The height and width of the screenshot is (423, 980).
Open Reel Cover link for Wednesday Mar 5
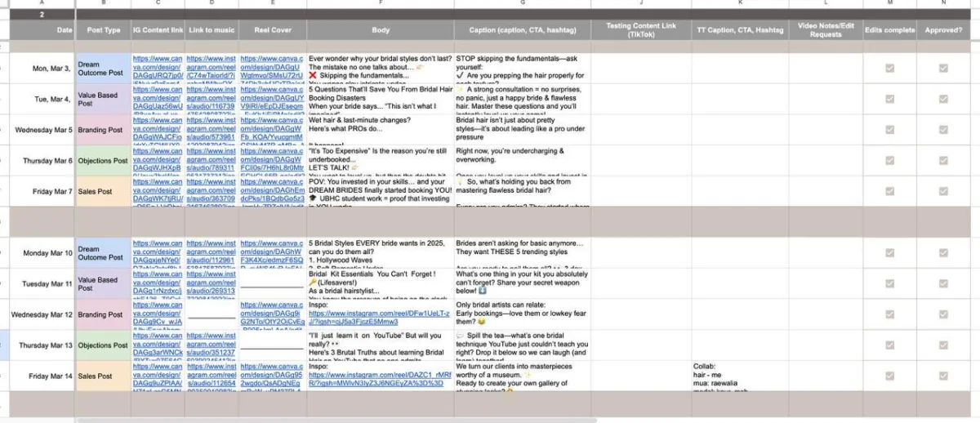pyautogui.click(x=272, y=130)
